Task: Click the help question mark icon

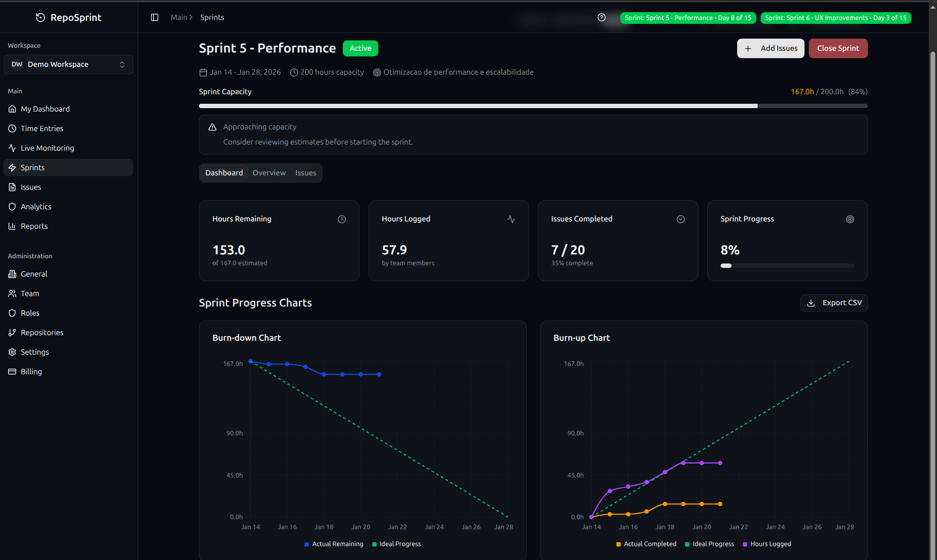Action: [x=602, y=17]
